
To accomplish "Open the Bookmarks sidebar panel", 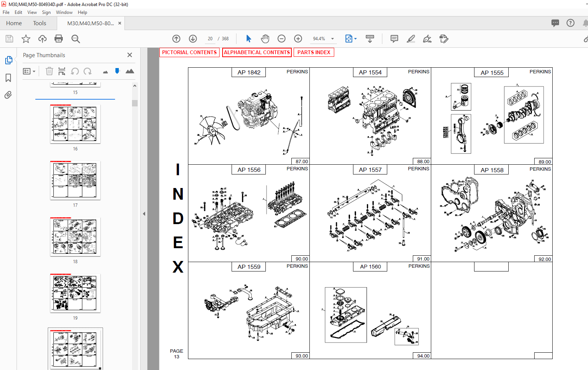I will click(x=8, y=78).
